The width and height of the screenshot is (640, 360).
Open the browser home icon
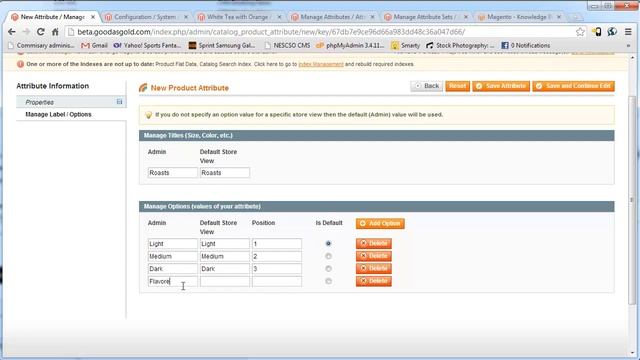[55, 32]
